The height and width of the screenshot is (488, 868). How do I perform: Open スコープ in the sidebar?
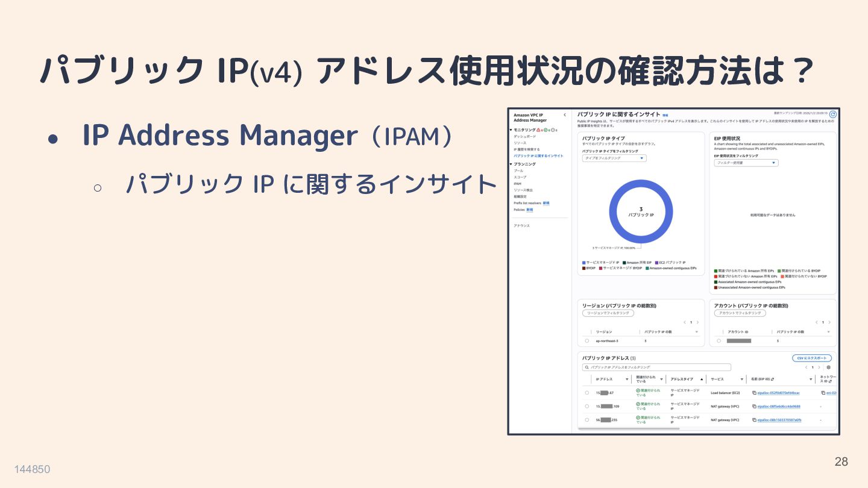tap(520, 177)
